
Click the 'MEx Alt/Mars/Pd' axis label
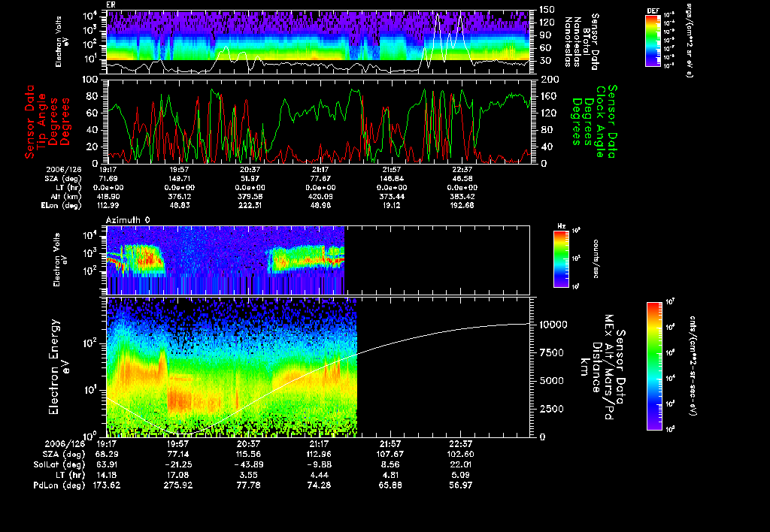coord(609,367)
